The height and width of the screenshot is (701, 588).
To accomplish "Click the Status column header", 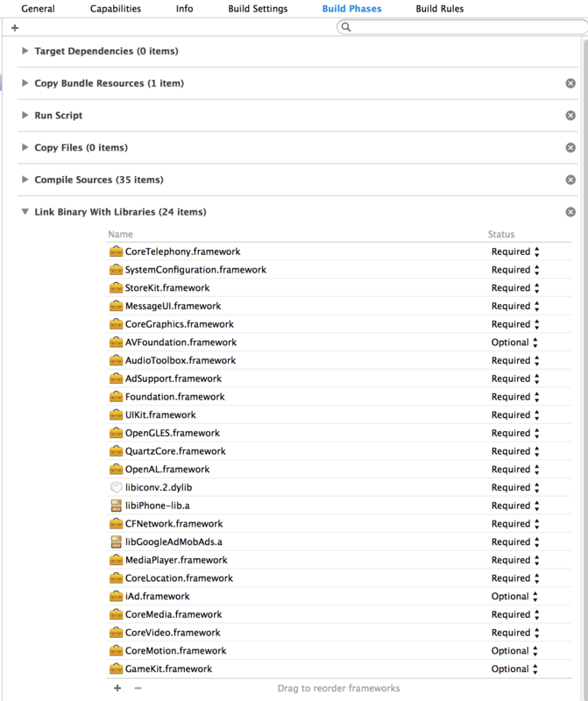I will pyautogui.click(x=501, y=234).
